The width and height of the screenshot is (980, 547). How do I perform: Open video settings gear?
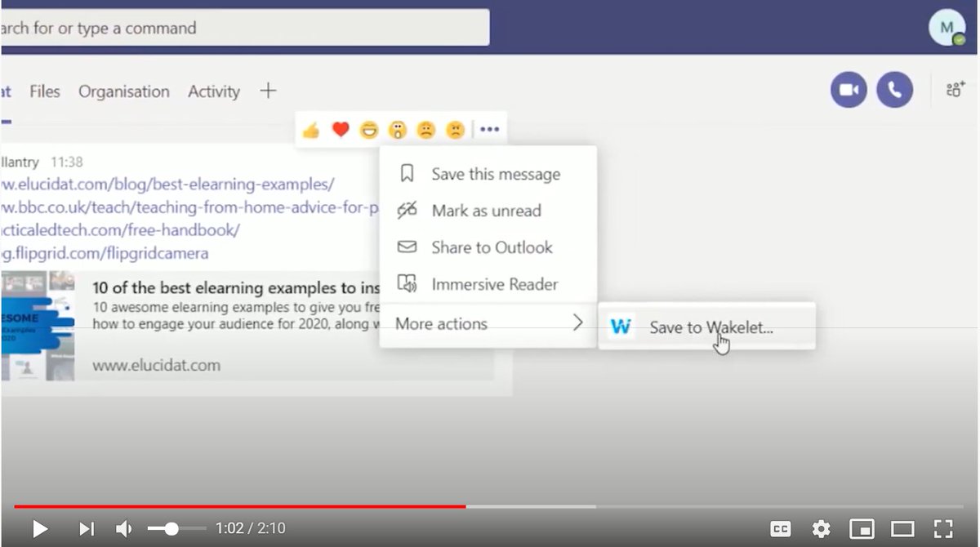(x=821, y=529)
